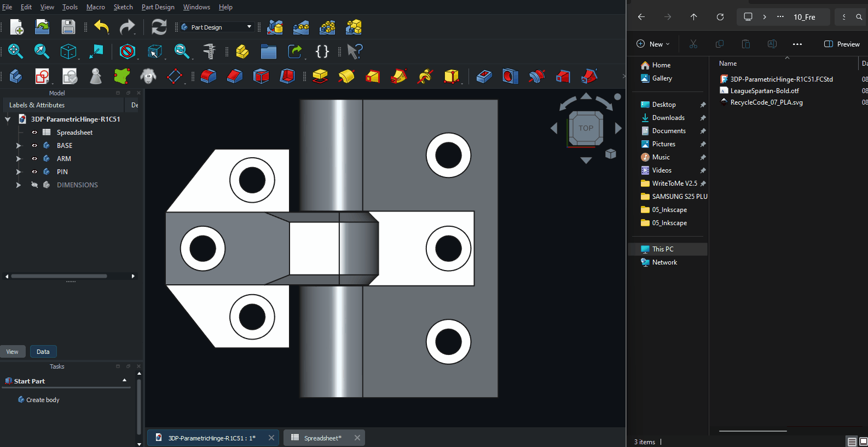Hide the BASE body via eye icon
This screenshot has height=447, width=868.
pyautogui.click(x=34, y=146)
